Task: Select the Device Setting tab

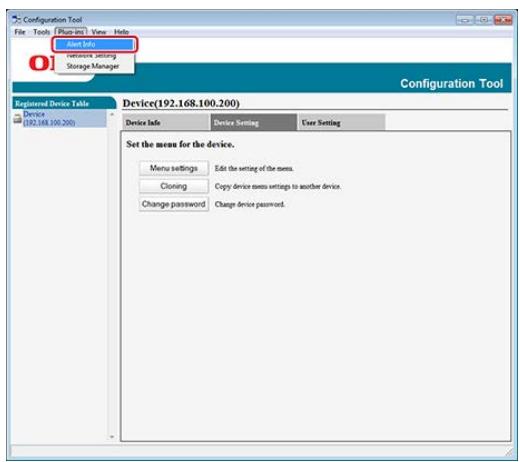Action: [x=254, y=122]
